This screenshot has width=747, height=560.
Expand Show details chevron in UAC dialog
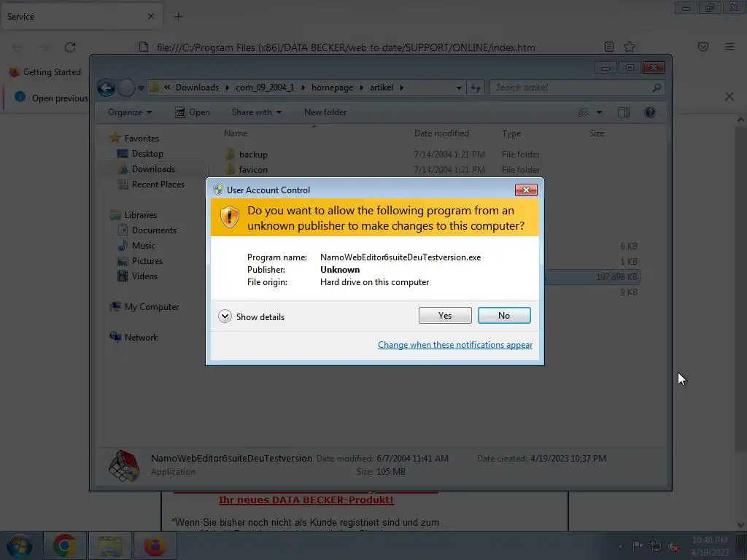[225, 316]
